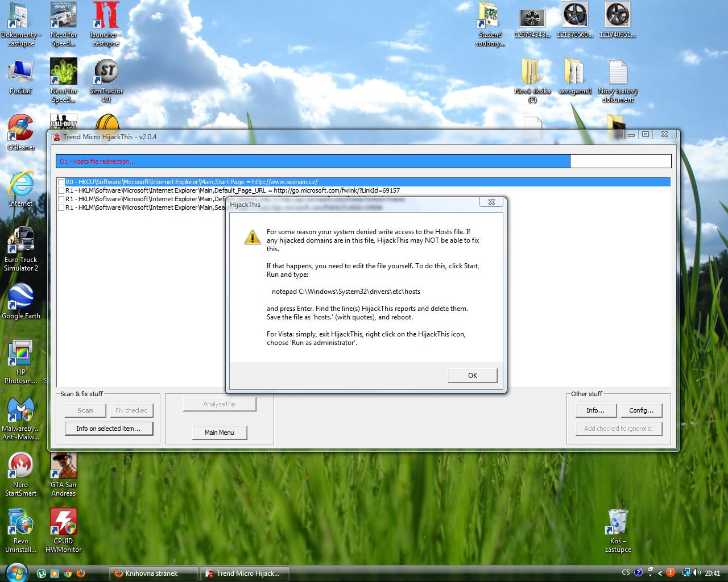Check the R1 Default_Page_URL entry checkbox
The width and height of the screenshot is (728, 582).
61,191
